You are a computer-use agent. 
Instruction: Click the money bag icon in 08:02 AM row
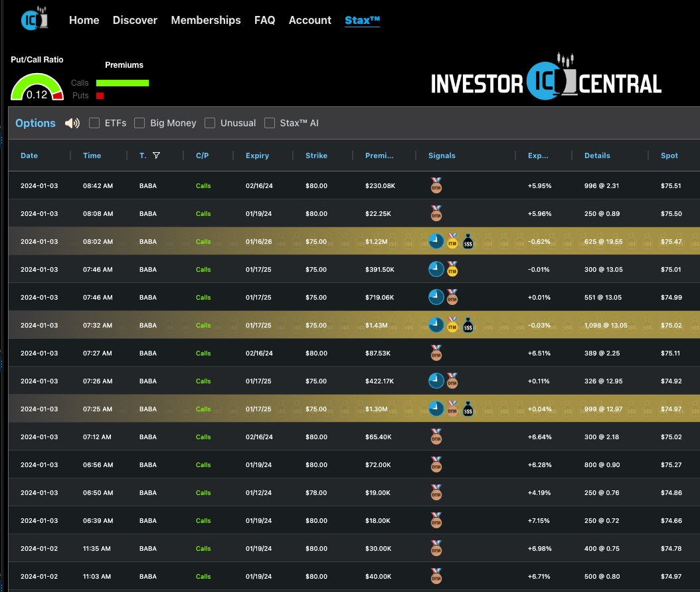click(468, 241)
